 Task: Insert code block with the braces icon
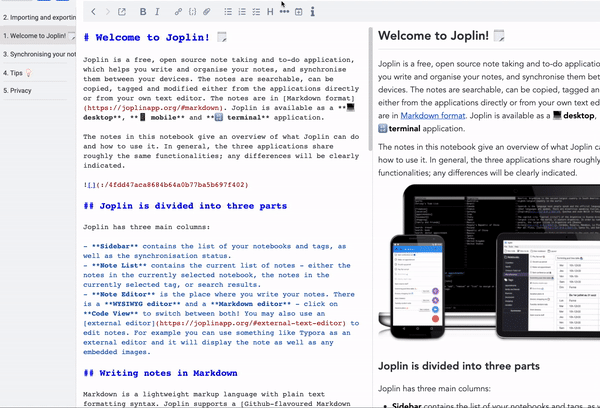point(192,12)
